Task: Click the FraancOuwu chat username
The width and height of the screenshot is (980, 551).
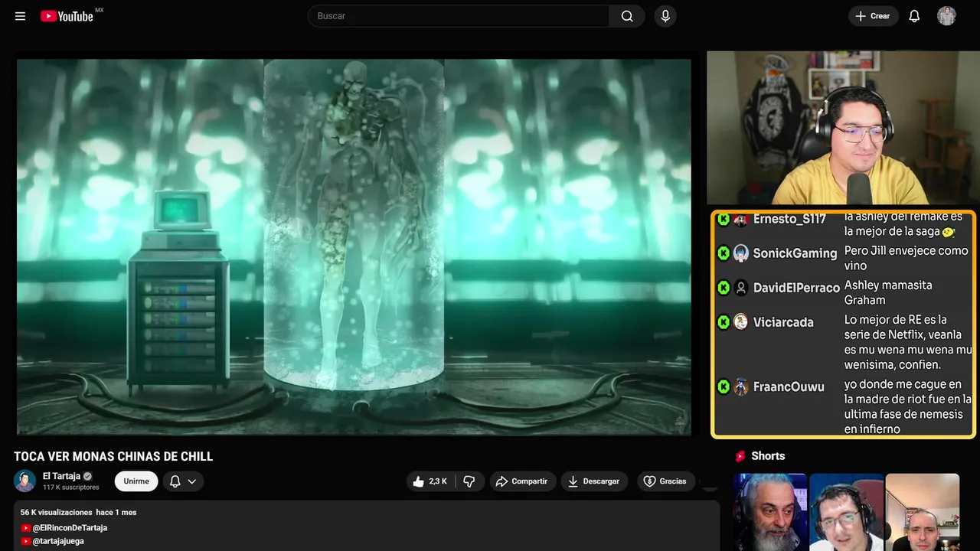Action: click(789, 387)
